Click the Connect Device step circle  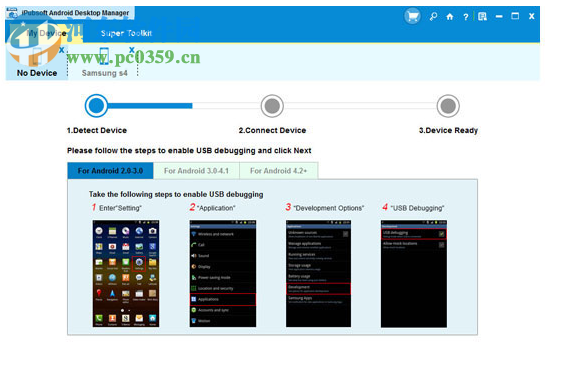click(x=272, y=106)
